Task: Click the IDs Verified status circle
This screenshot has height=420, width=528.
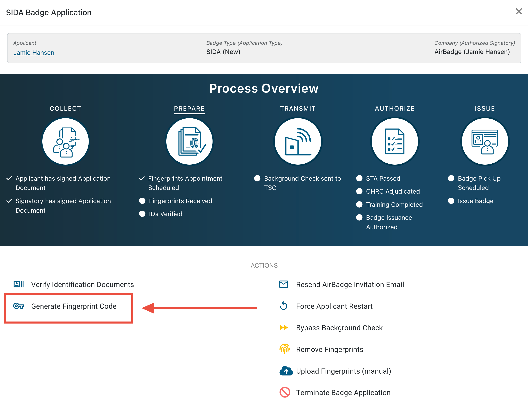Action: coord(142,214)
